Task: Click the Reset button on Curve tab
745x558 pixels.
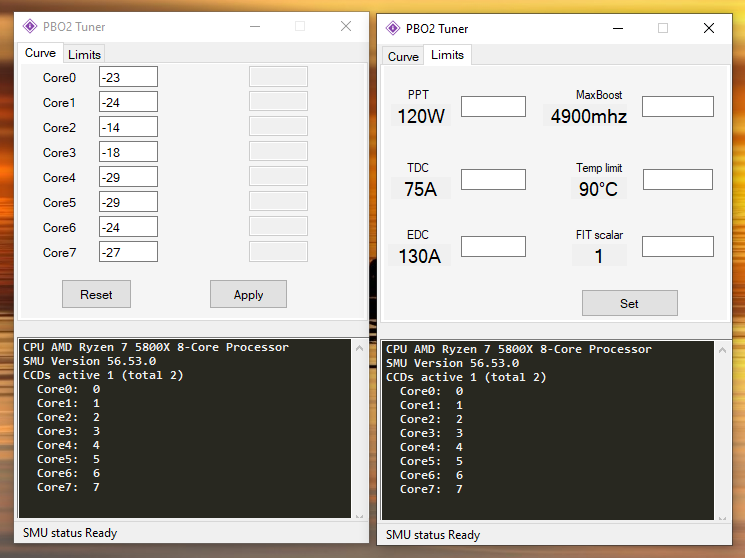Action: coord(96,294)
